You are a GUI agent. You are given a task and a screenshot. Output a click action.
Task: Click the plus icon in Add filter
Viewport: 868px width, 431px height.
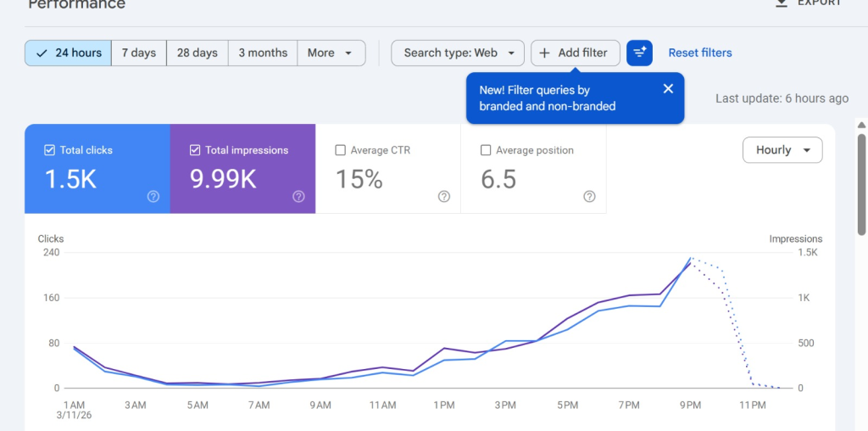[545, 53]
